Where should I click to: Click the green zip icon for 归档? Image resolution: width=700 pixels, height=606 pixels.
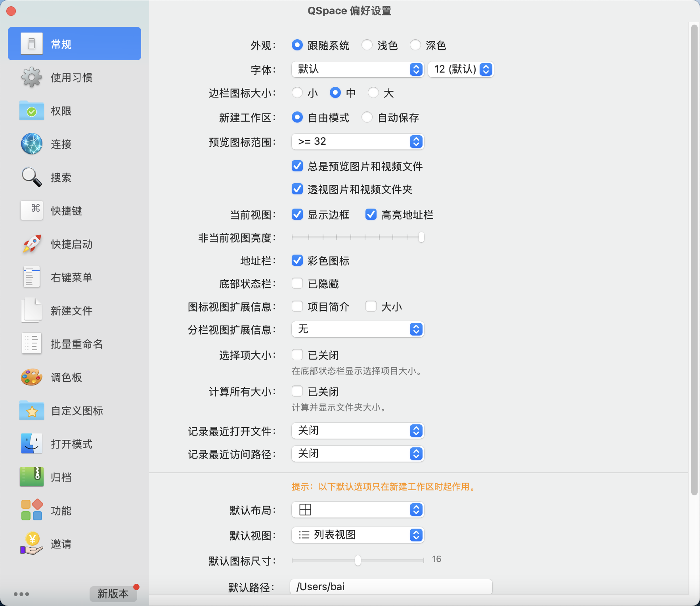(x=32, y=477)
